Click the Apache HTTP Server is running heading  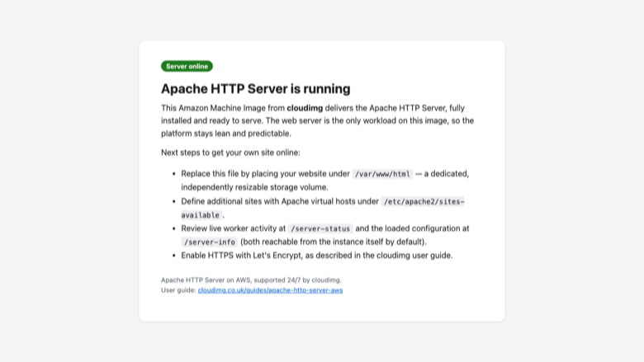pyautogui.click(x=255, y=88)
